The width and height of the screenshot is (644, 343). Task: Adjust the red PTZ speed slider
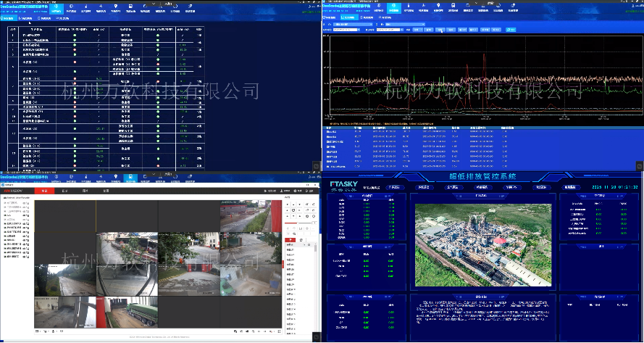298,223
